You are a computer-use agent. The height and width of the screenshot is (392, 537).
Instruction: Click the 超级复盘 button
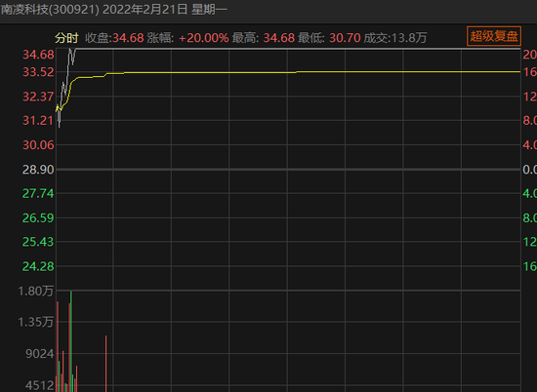click(494, 36)
